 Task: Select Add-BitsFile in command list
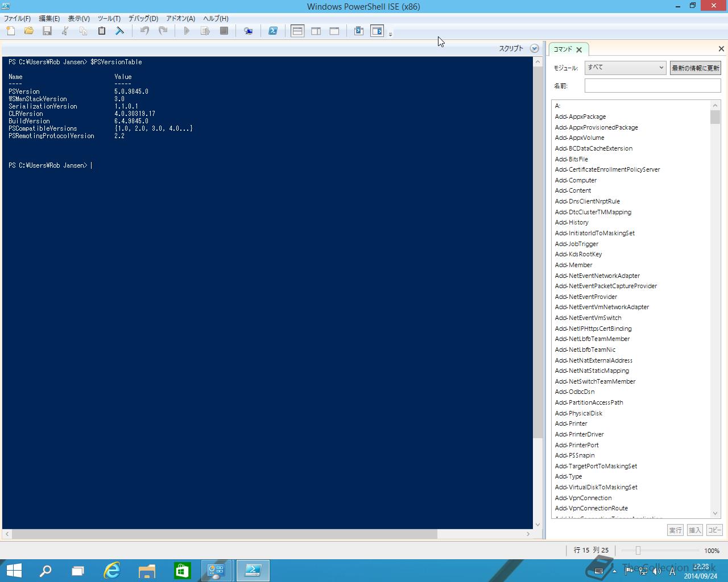(571, 159)
